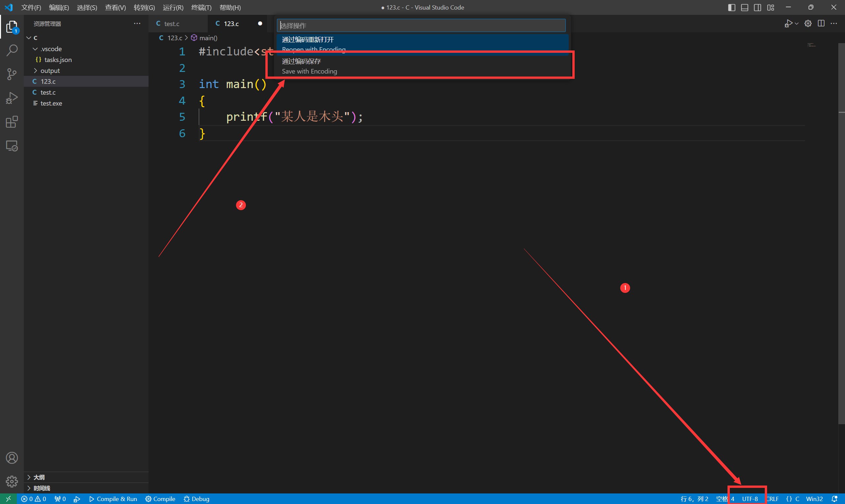
Task: Open the 运行(R) menu
Action: click(173, 8)
